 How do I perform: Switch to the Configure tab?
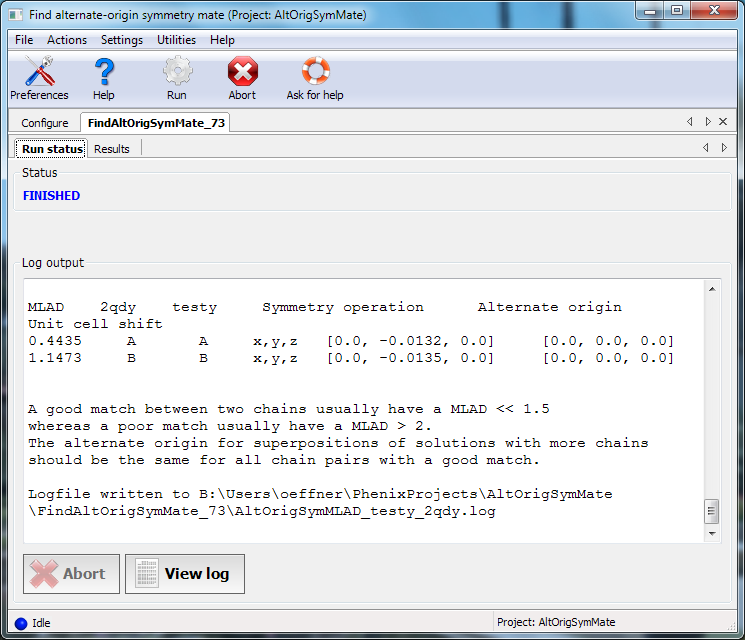45,123
